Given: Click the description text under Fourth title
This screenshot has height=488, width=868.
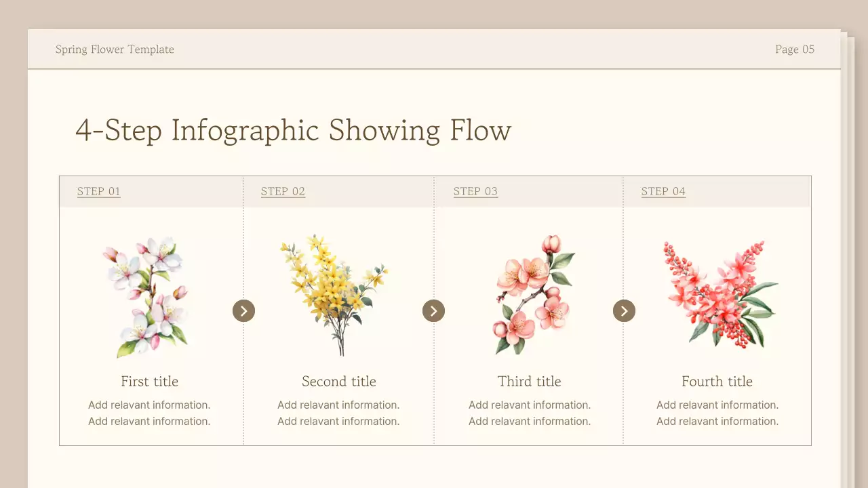Looking at the screenshot, I should (x=717, y=413).
